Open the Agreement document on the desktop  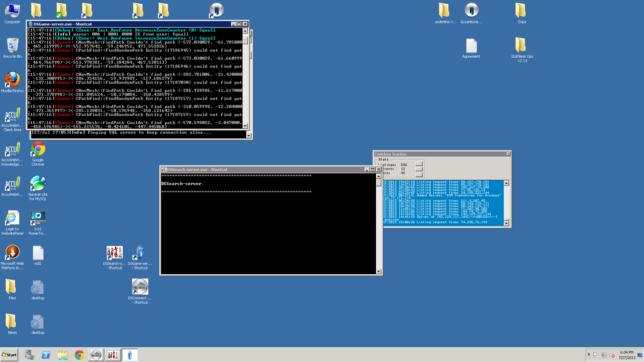[471, 46]
